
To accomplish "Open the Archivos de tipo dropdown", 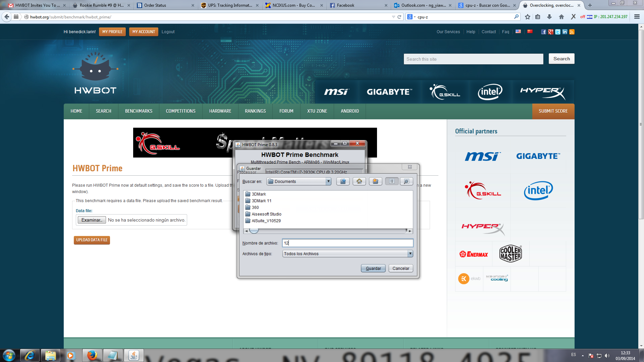I will click(x=347, y=254).
